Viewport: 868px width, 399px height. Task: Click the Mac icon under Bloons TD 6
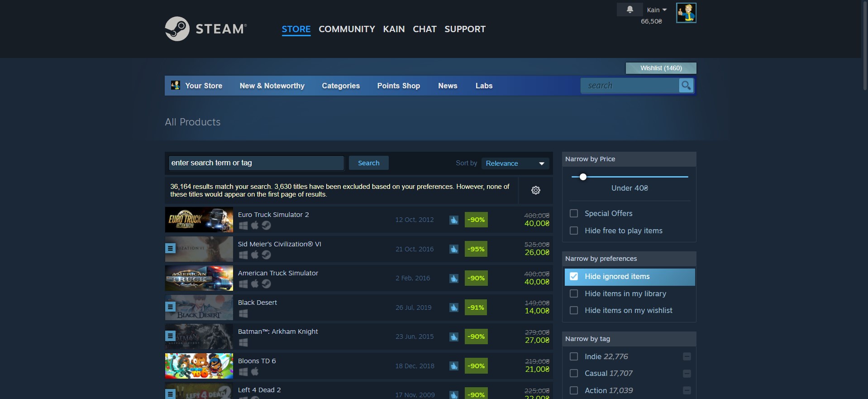coord(255,371)
